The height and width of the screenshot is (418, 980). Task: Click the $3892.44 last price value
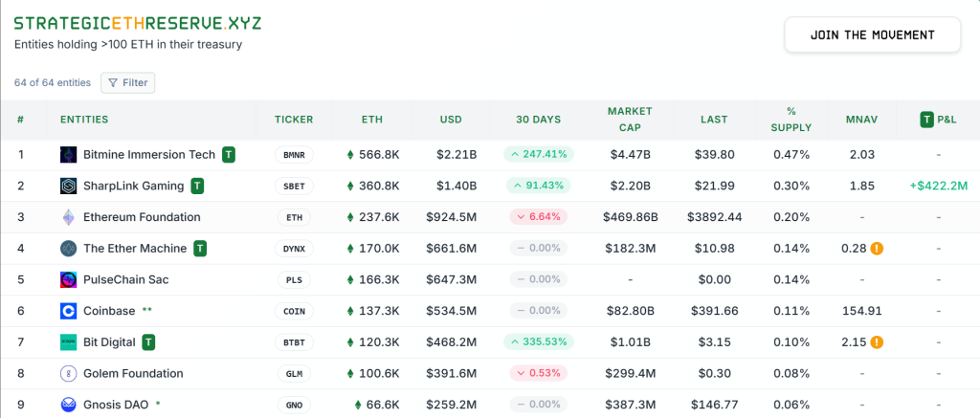click(714, 217)
